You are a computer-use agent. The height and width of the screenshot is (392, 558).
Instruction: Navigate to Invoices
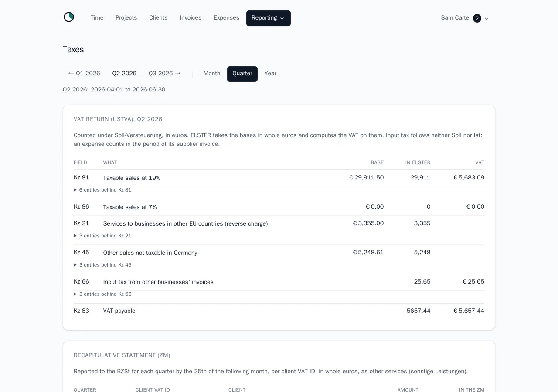(191, 18)
